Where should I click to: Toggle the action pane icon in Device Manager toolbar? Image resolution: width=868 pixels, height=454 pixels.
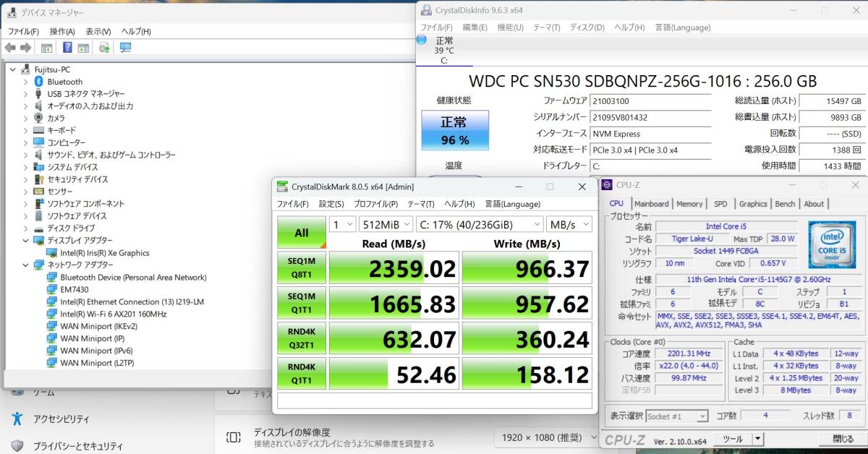click(x=83, y=48)
